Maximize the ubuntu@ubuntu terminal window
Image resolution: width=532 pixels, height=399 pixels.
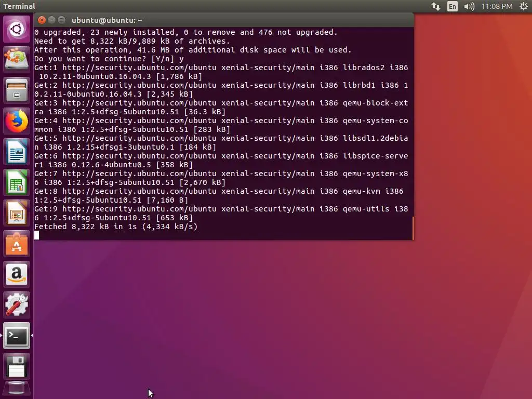(x=61, y=20)
